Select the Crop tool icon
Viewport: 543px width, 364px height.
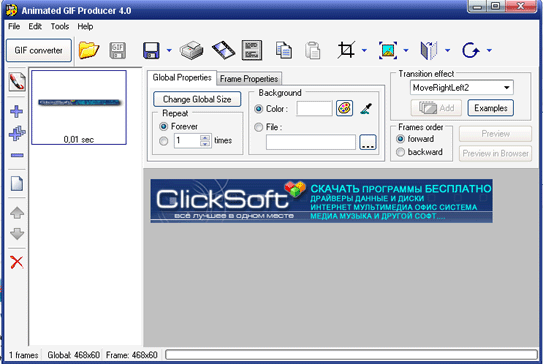pyautogui.click(x=346, y=50)
